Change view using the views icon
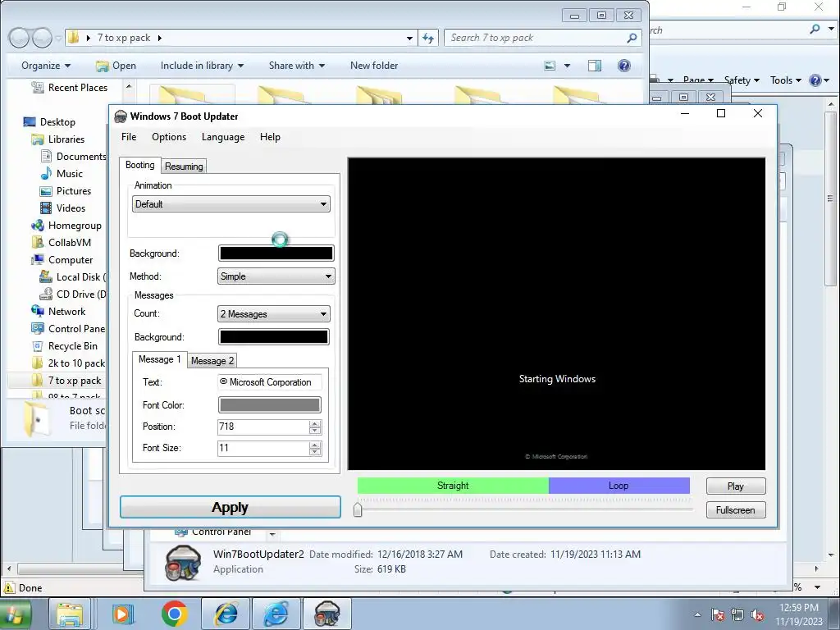Image resolution: width=840 pixels, height=630 pixels. (550, 66)
